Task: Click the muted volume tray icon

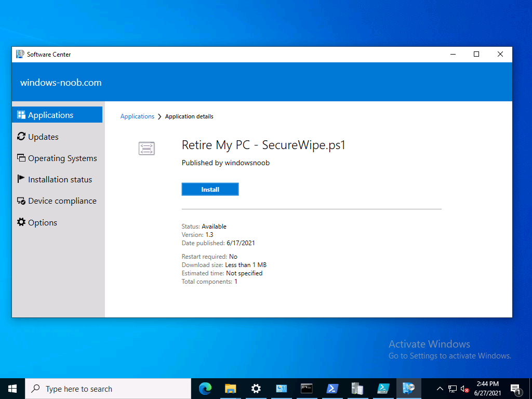Action: pyautogui.click(x=465, y=389)
